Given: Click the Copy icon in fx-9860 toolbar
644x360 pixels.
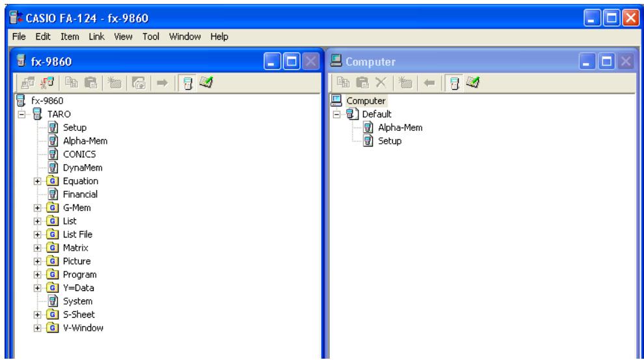Looking at the screenshot, I should point(72,83).
